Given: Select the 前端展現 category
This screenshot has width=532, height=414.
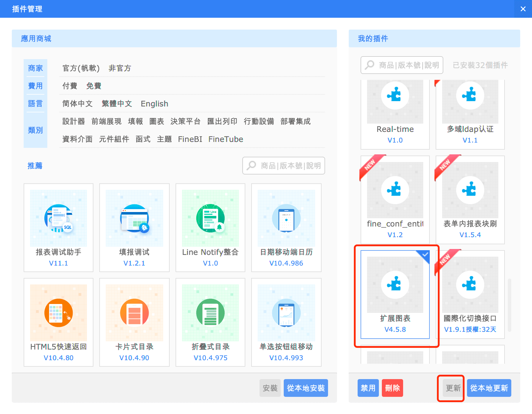Looking at the screenshot, I should 106,122.
